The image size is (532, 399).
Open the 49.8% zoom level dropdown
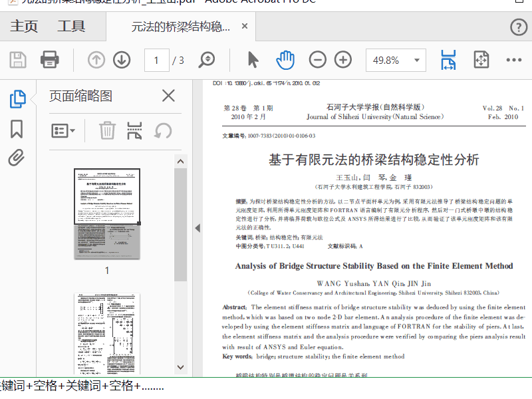coord(396,61)
